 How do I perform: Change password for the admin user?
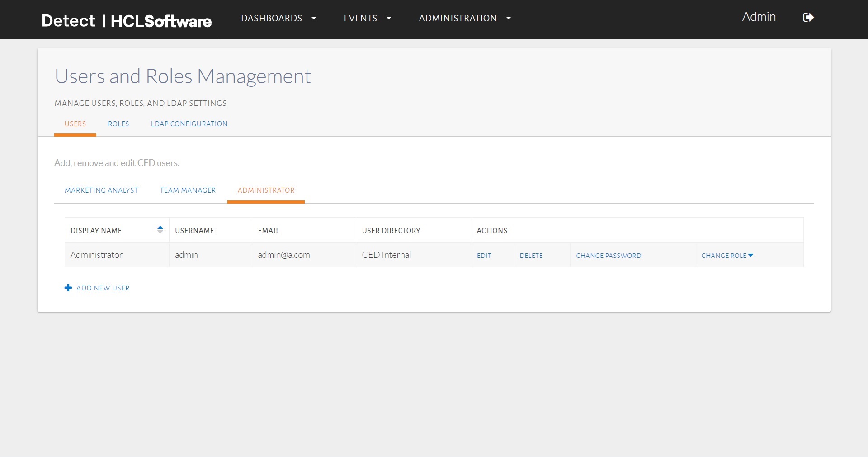[609, 256]
